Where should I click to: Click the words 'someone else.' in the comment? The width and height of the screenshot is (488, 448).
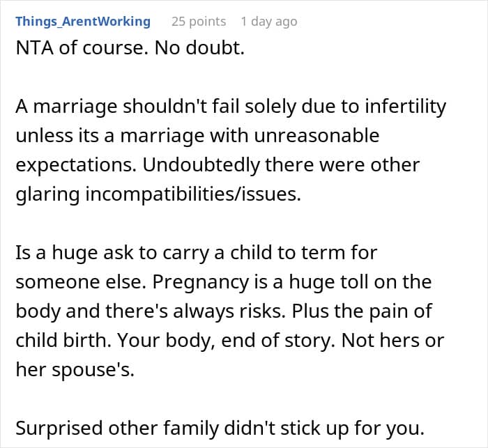(x=81, y=282)
